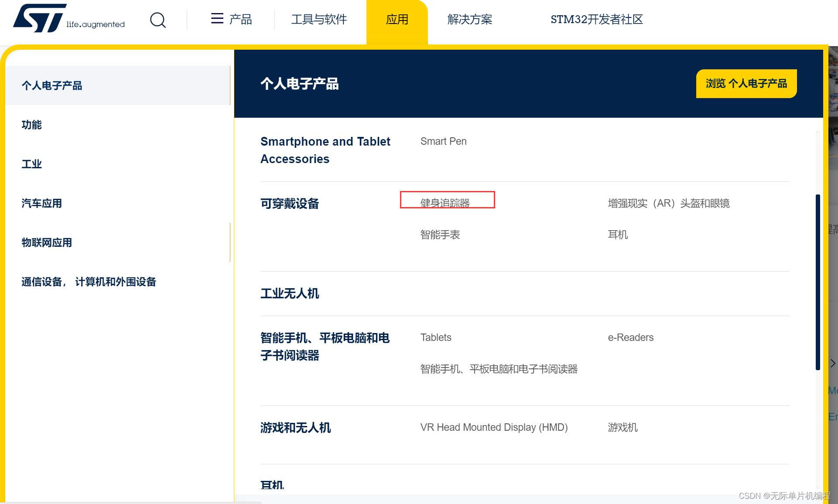Click the hamburger icon beside 产品
Viewport: 838px width, 504px height.
point(217,18)
